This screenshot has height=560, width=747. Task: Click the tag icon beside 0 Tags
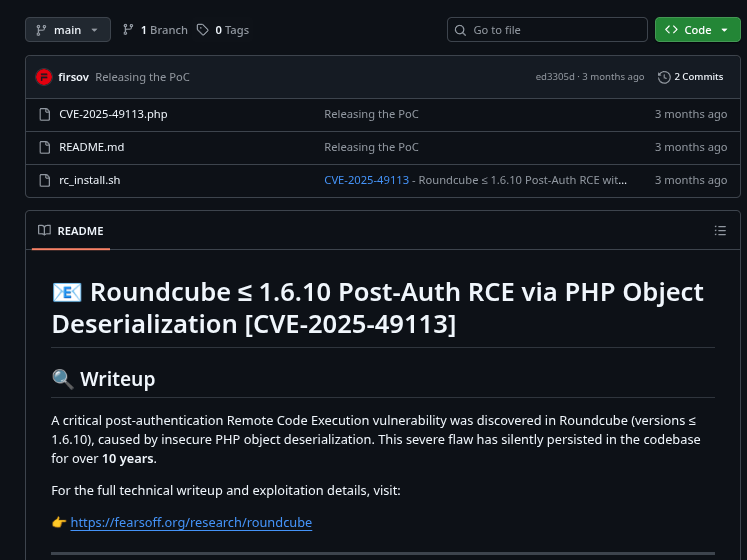pos(203,30)
